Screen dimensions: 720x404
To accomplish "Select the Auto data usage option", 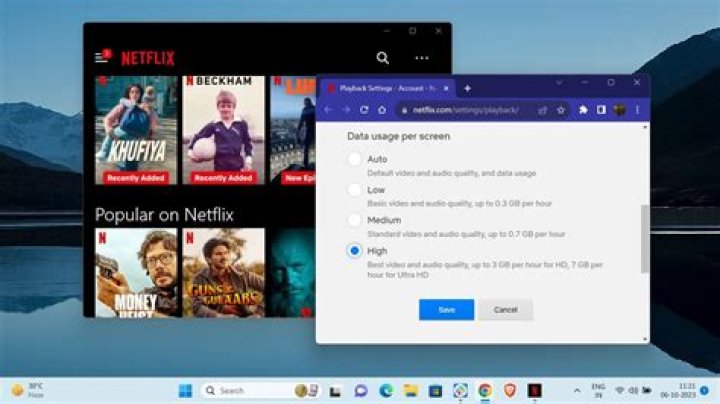I will [354, 159].
